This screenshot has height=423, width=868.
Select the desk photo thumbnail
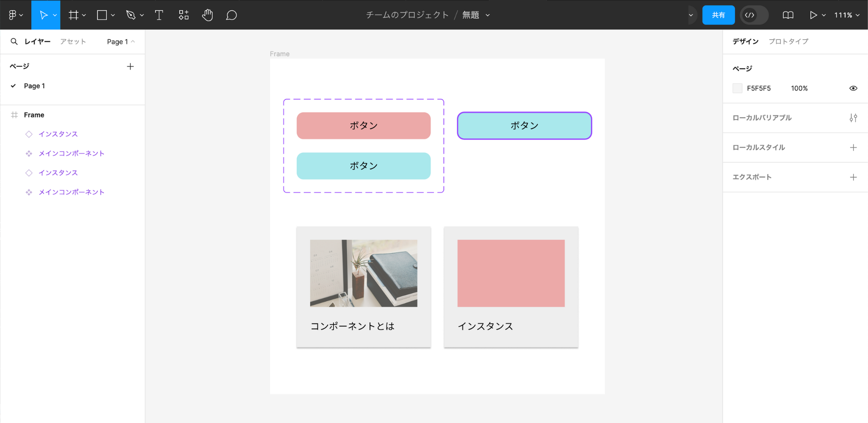(x=364, y=273)
